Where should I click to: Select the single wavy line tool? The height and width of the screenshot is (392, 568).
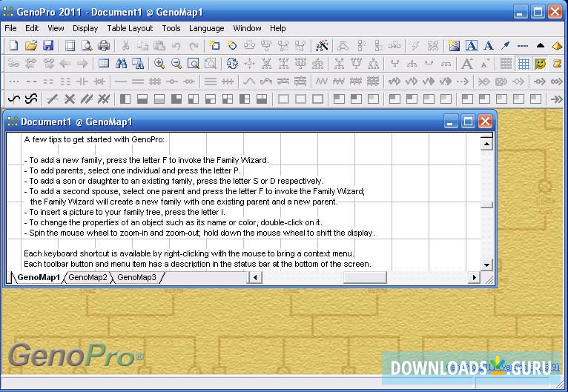[14, 99]
